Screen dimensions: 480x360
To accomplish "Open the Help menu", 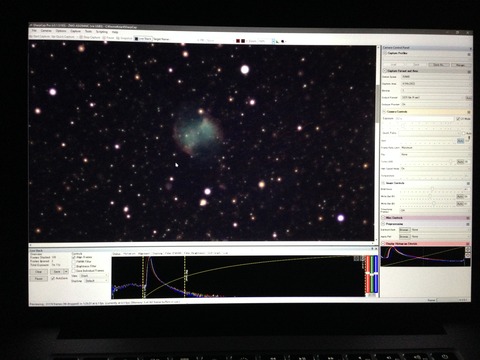I will [115, 32].
